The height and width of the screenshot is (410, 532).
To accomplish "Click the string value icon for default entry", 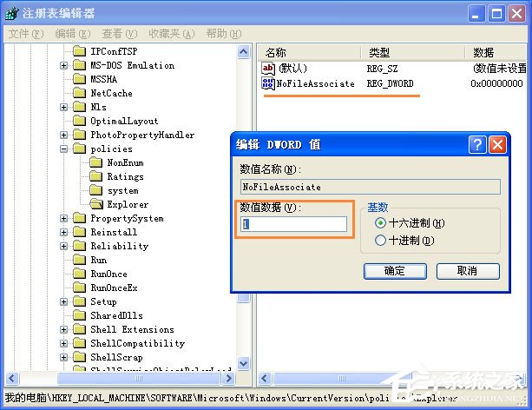I will [267, 69].
